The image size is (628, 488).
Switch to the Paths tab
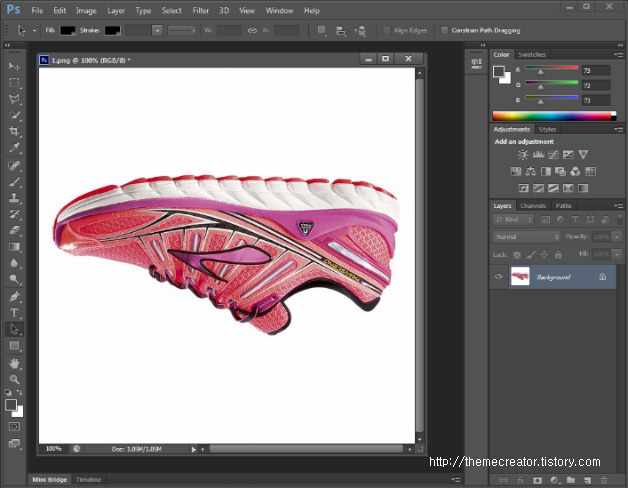564,206
